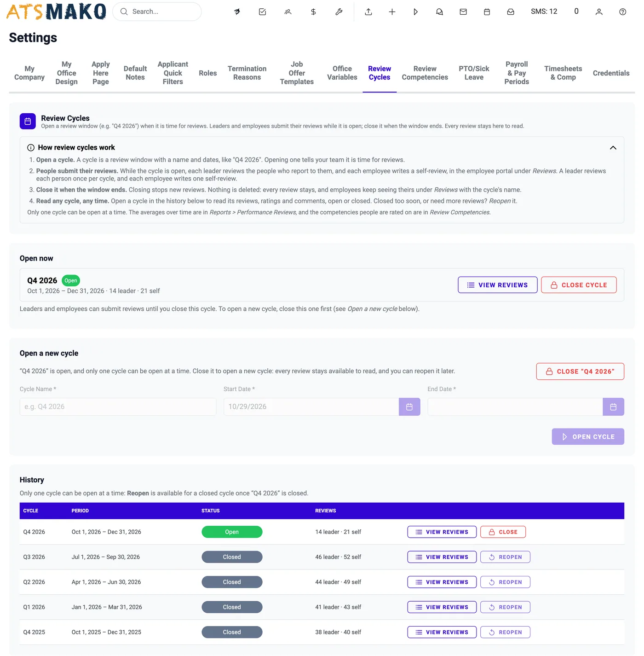Image resolution: width=644 pixels, height=656 pixels.
Task: Open the calendar icon in the top bar
Action: click(x=487, y=12)
